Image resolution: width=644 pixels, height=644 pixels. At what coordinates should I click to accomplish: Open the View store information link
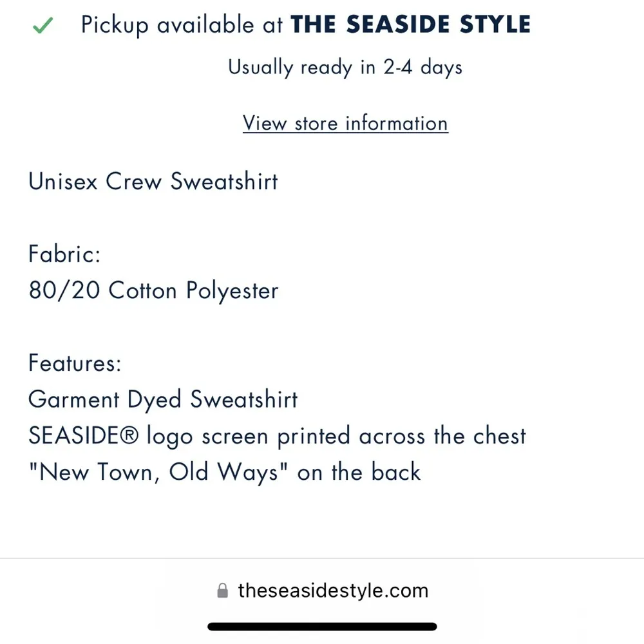[x=345, y=123]
